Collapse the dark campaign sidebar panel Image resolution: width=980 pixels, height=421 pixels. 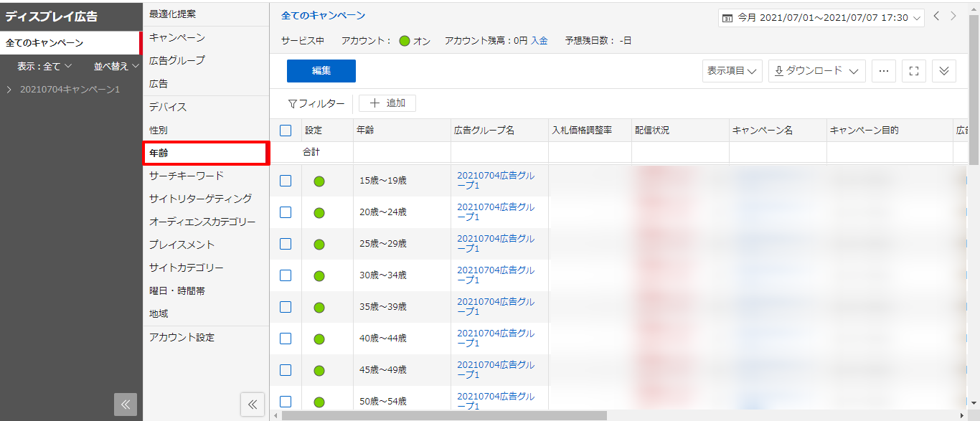coord(125,405)
